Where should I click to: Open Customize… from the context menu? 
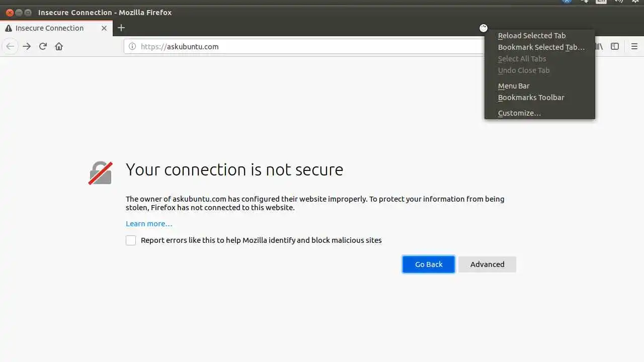[x=519, y=113]
